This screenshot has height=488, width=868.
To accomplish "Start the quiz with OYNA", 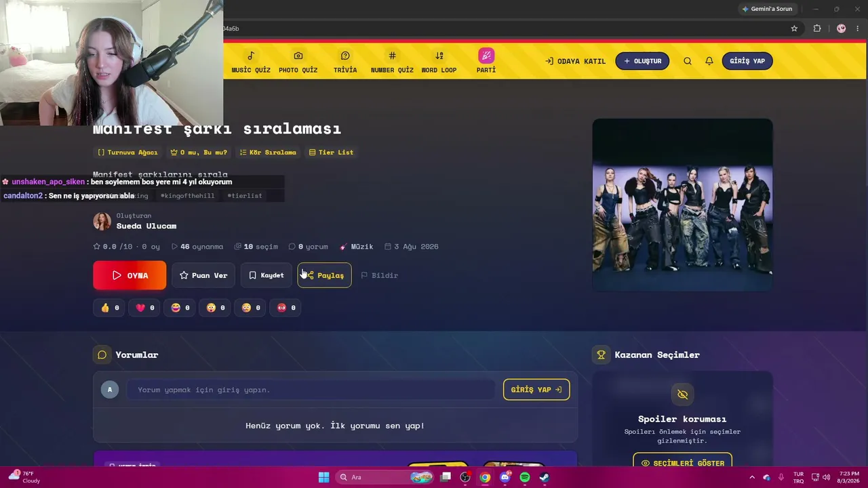I will (130, 275).
